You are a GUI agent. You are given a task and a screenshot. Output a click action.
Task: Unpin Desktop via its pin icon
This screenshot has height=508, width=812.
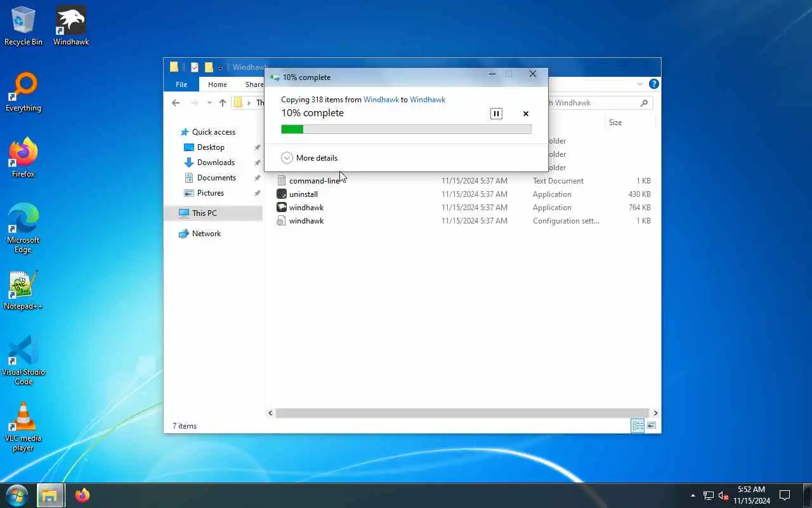(x=257, y=147)
